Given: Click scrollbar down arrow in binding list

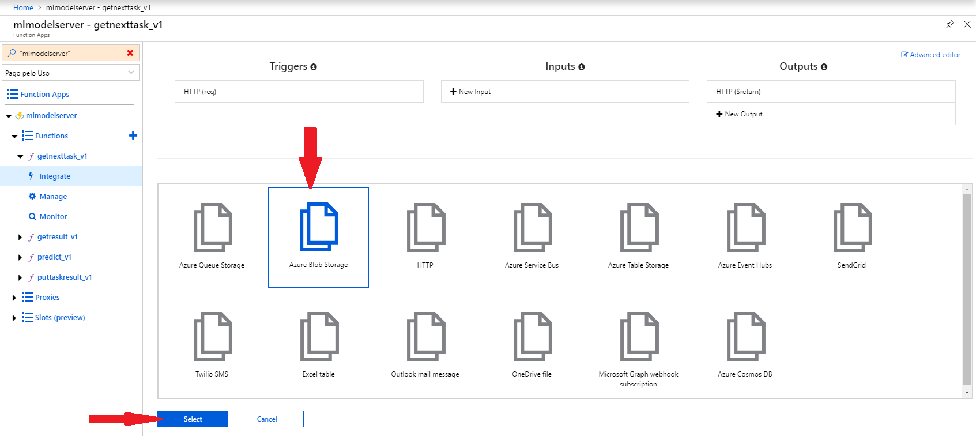Looking at the screenshot, I should (967, 393).
